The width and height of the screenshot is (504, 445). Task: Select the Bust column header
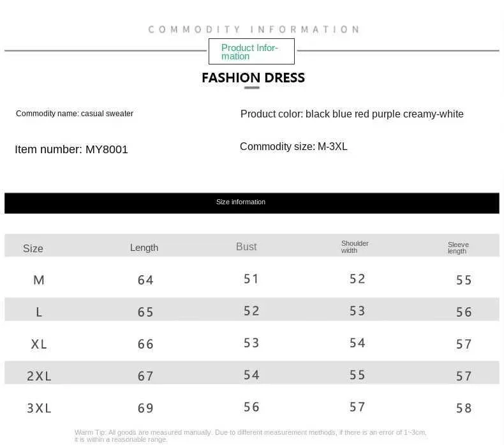(x=246, y=247)
